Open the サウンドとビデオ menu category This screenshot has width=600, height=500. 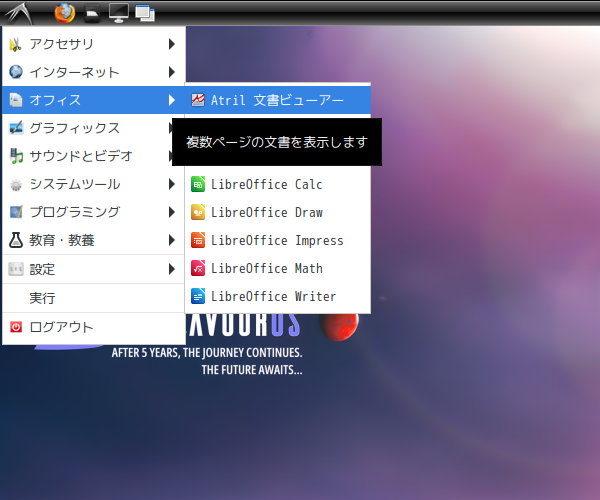tap(94, 156)
